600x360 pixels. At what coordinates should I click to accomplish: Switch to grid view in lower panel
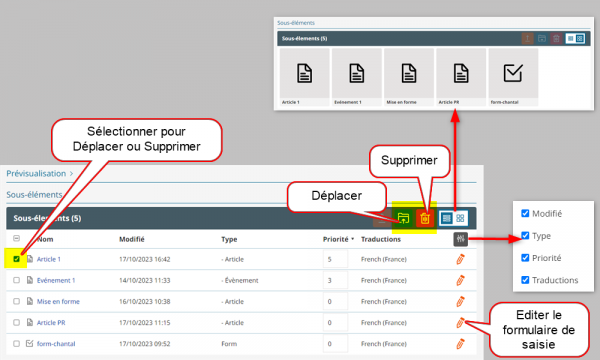click(x=460, y=218)
